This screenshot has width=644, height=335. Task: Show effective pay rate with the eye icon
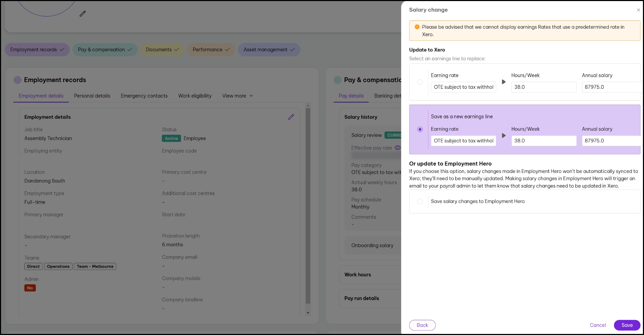pos(397,148)
